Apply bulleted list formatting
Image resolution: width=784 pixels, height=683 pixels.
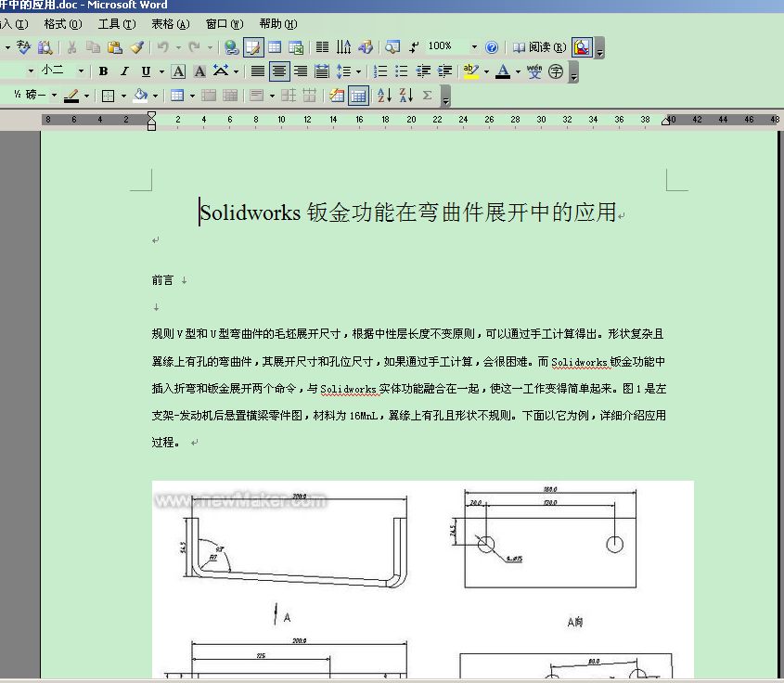402,71
